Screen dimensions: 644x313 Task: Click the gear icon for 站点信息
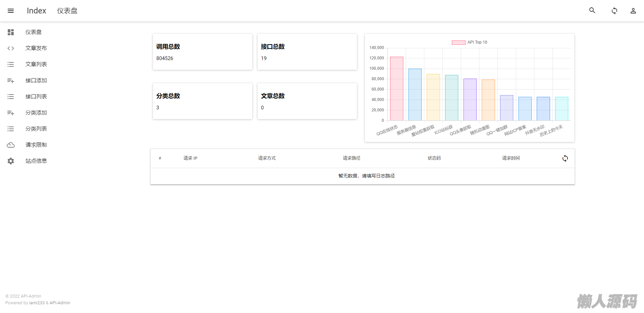tap(11, 161)
